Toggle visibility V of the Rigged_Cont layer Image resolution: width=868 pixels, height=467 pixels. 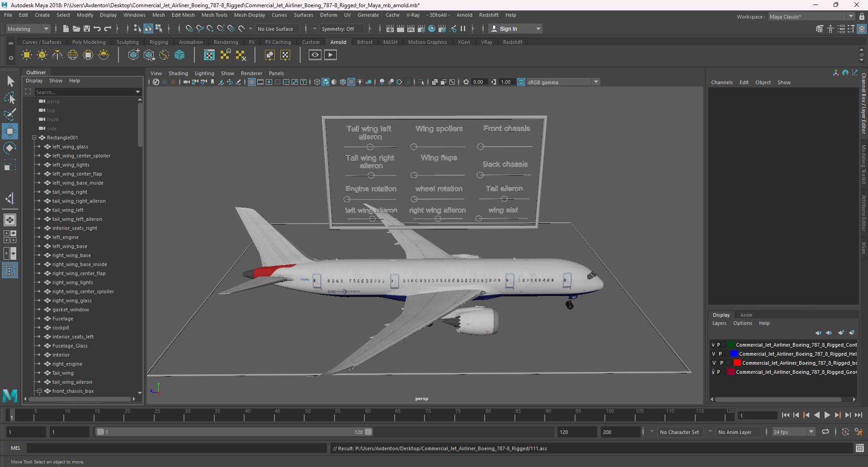pyautogui.click(x=713, y=345)
